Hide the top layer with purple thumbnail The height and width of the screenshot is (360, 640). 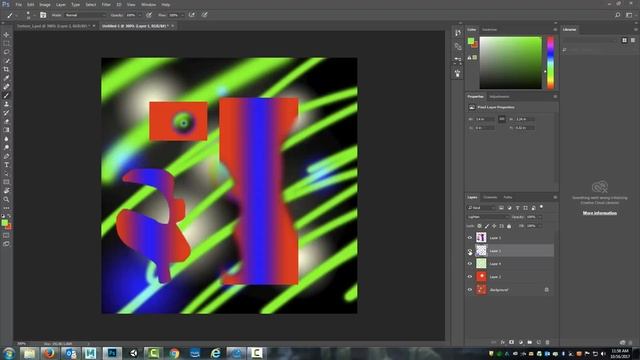pos(469,238)
